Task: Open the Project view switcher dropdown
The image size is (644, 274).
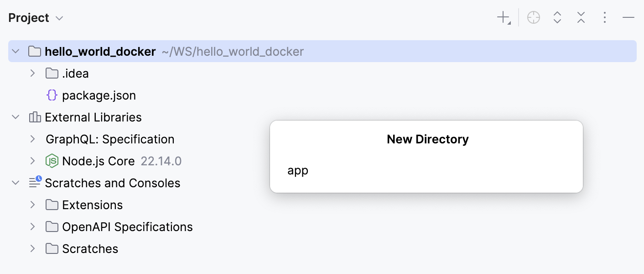Action: pyautogui.click(x=58, y=17)
